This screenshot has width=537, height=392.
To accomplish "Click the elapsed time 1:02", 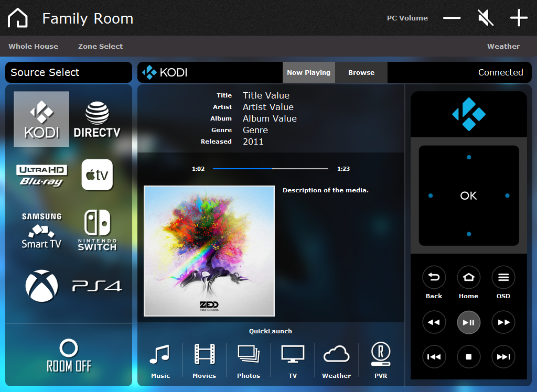I will click(198, 169).
